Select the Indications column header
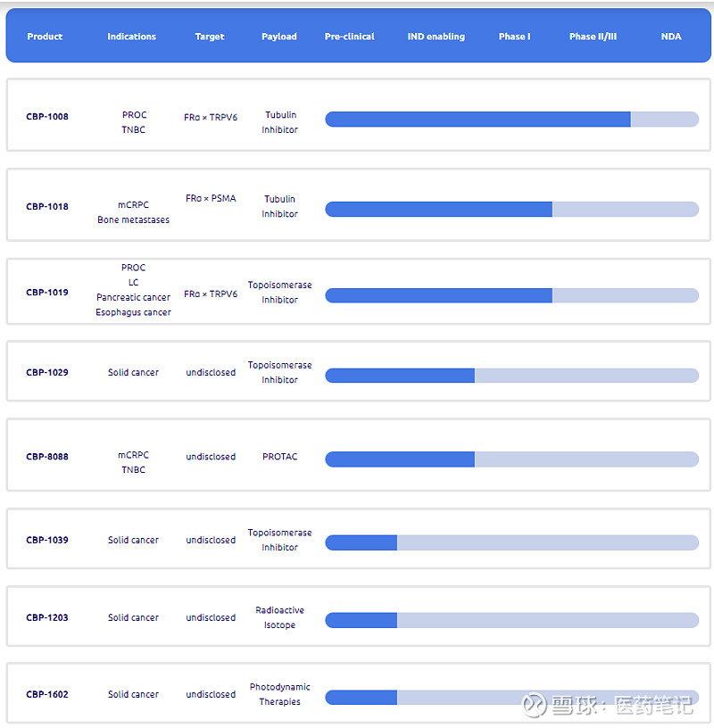Image resolution: width=714 pixels, height=728 pixels. [x=131, y=37]
